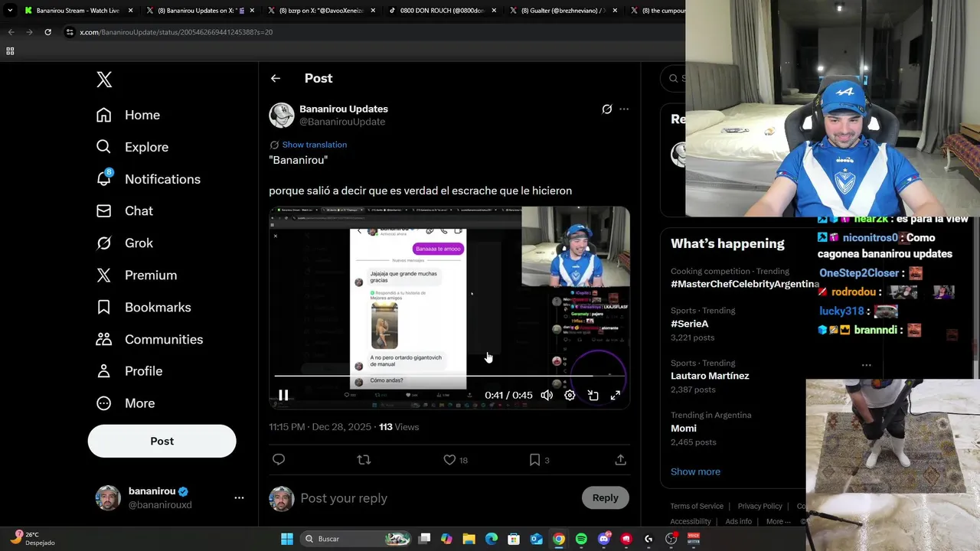The width and height of the screenshot is (980, 551).
Task: Like the post with the heart icon
Action: pos(449,459)
